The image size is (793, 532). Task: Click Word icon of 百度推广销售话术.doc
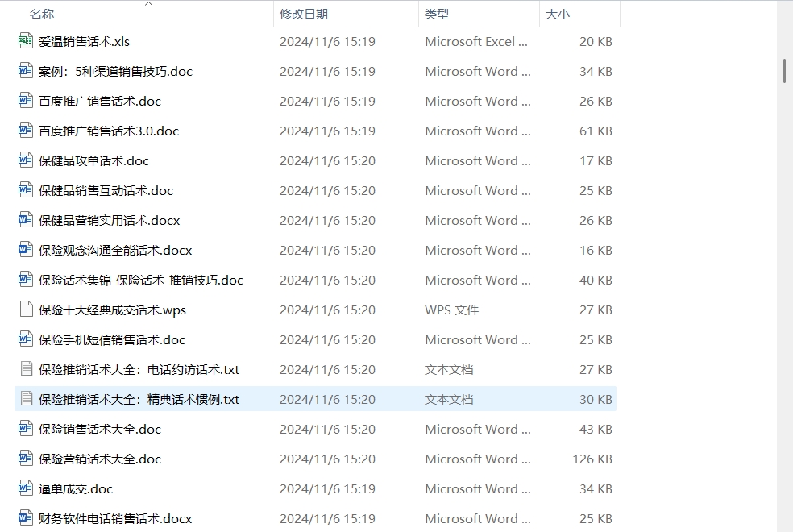click(x=26, y=101)
